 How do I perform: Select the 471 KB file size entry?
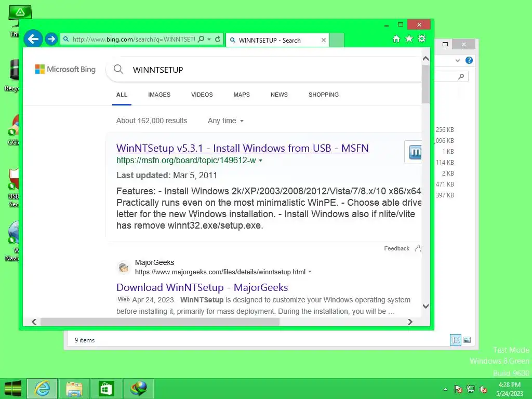pos(445,184)
